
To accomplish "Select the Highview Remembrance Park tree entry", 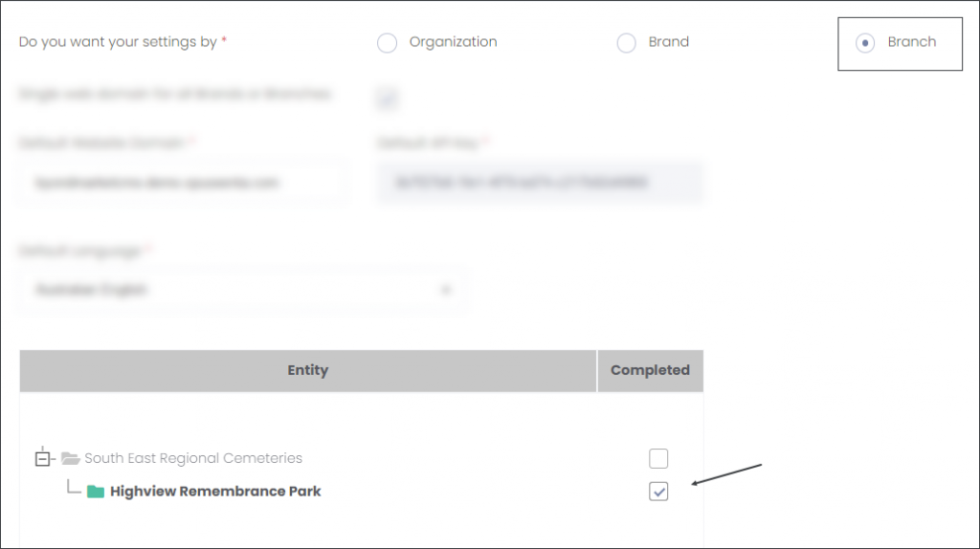I will [x=215, y=492].
